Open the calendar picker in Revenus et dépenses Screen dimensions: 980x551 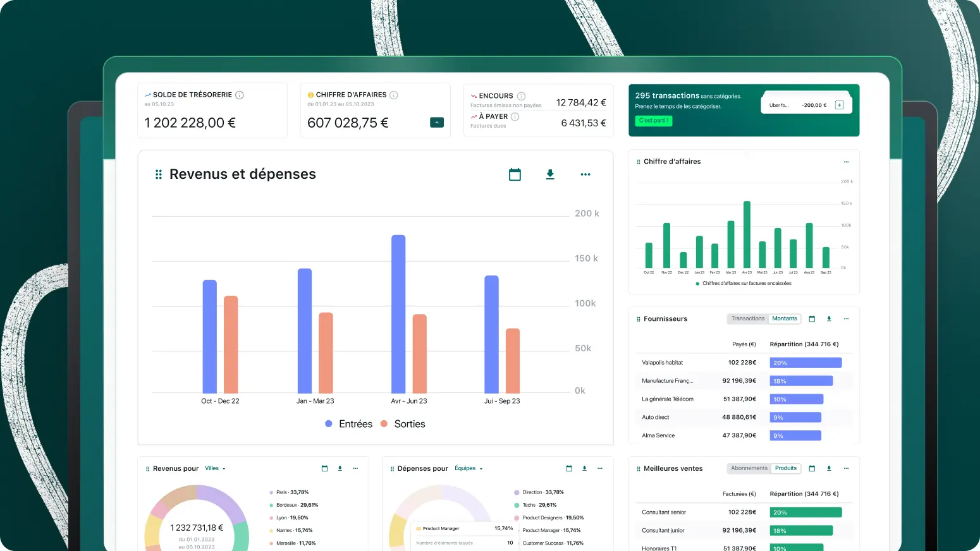tap(515, 174)
